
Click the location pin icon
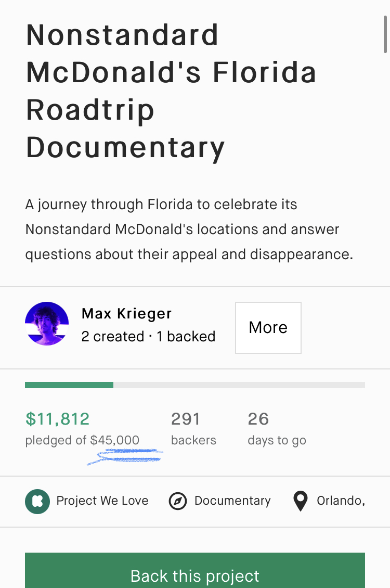[301, 501]
